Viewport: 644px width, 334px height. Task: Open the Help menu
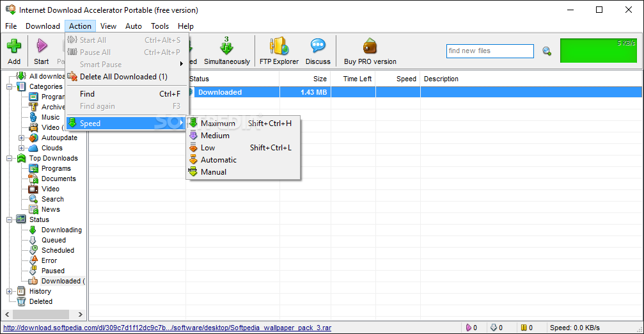185,26
